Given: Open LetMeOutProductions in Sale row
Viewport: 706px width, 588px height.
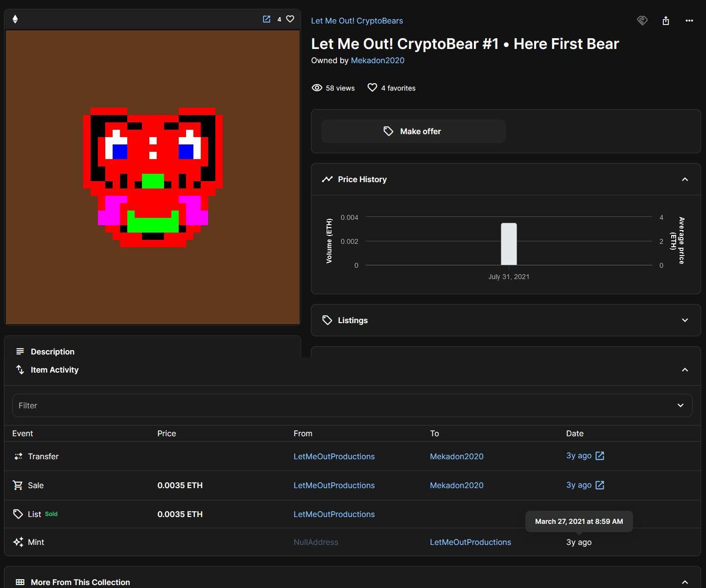Looking at the screenshot, I should coord(334,485).
